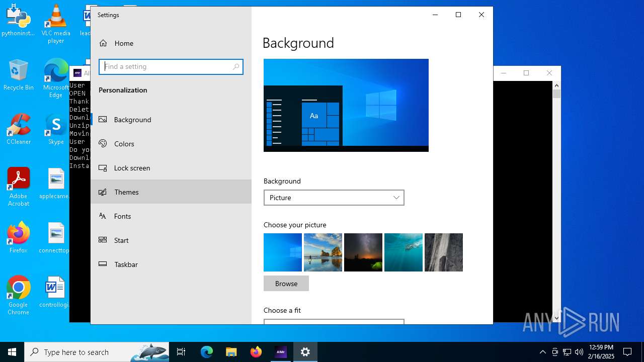Choose the beach rocks sunset picture
Image resolution: width=644 pixels, height=362 pixels.
pyautogui.click(x=323, y=252)
